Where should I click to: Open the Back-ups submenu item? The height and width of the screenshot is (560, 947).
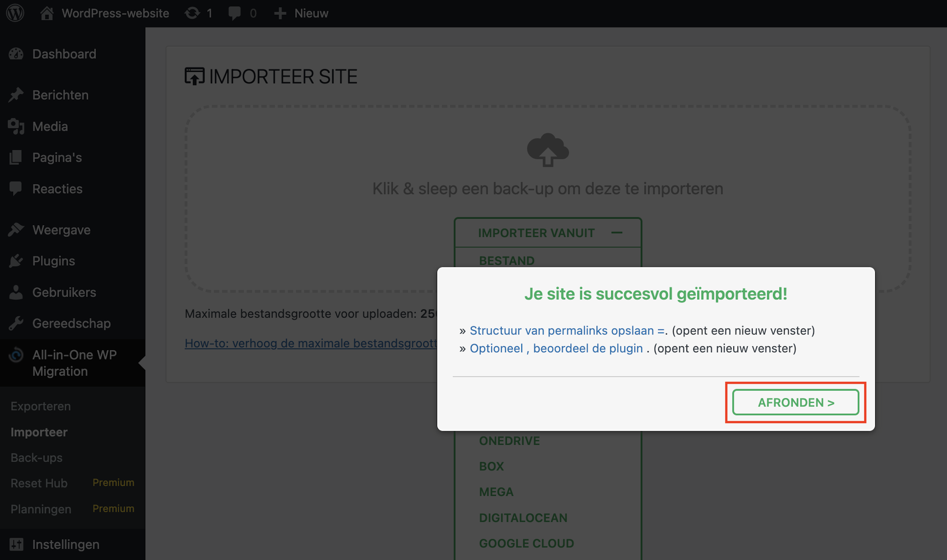coord(36,458)
